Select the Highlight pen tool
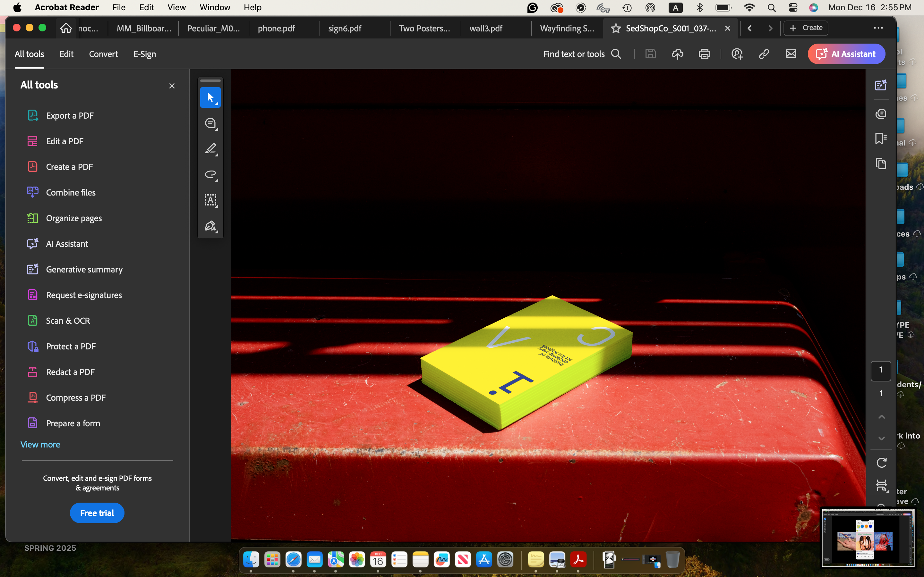Screen dimensions: 924x577 click(x=210, y=149)
